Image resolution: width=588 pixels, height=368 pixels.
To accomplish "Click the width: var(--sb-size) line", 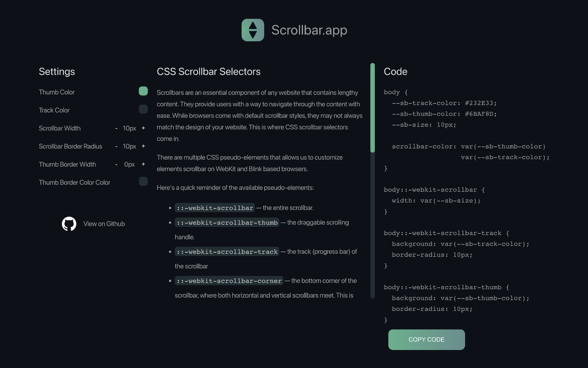I will [x=436, y=201].
